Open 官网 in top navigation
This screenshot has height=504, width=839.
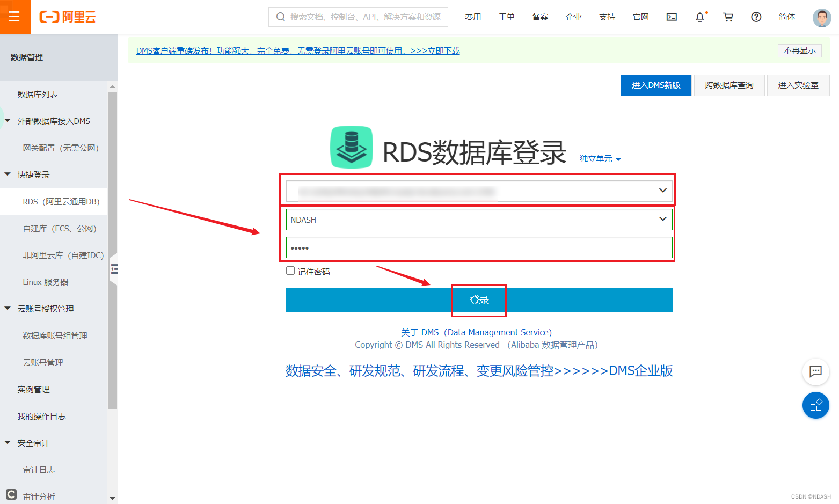[641, 17]
